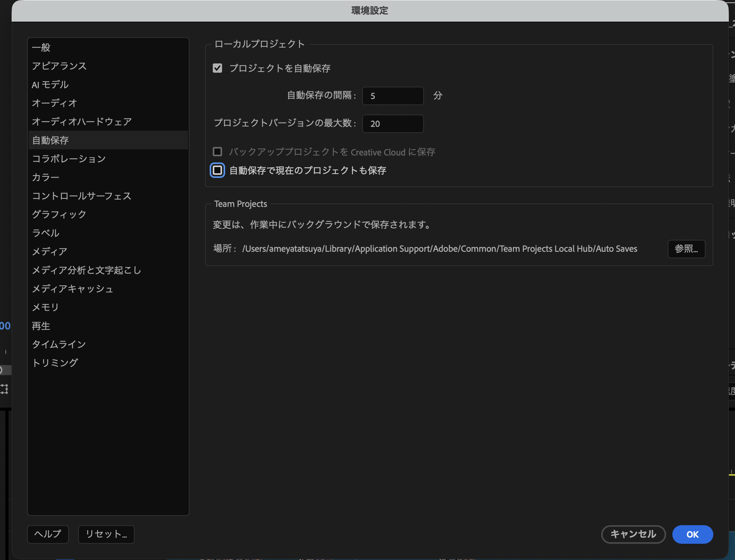735x560 pixels.
Task: Toggle バックアッププロジェクトを Creative Cloud に保存
Action: [x=217, y=152]
